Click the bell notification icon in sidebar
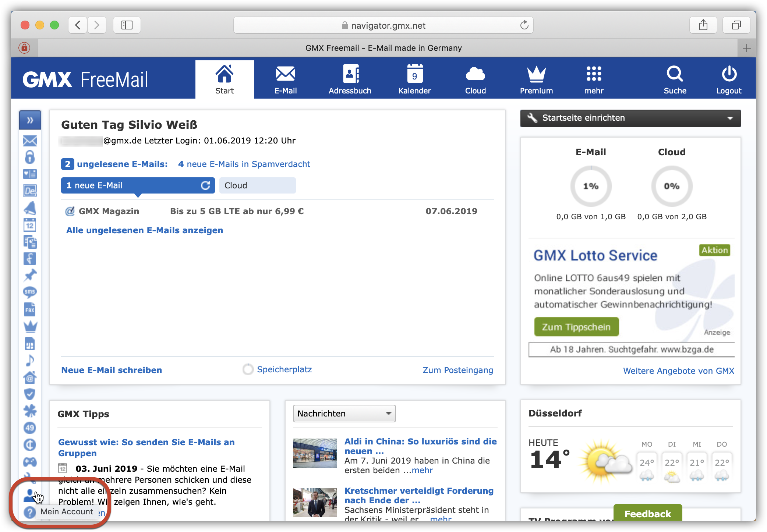The width and height of the screenshot is (767, 532). (30, 208)
